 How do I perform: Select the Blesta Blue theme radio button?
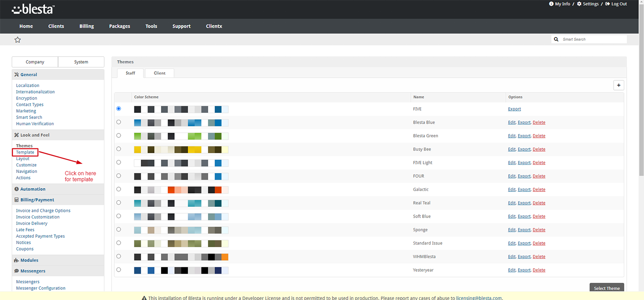(x=118, y=122)
